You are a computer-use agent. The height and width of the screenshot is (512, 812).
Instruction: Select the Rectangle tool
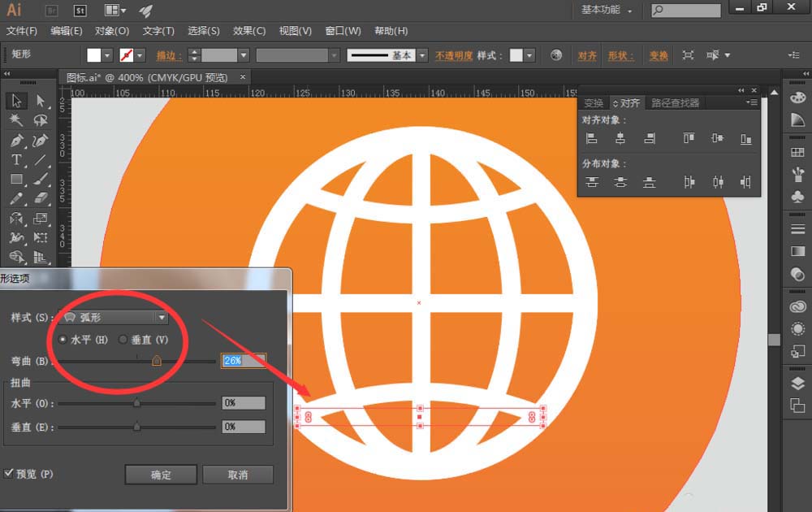click(x=16, y=180)
